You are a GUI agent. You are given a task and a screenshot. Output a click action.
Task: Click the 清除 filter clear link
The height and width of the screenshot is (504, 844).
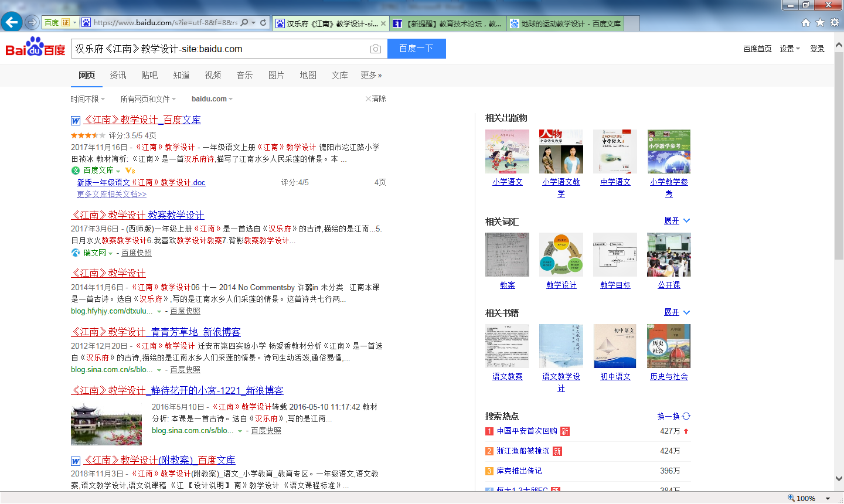tap(376, 98)
